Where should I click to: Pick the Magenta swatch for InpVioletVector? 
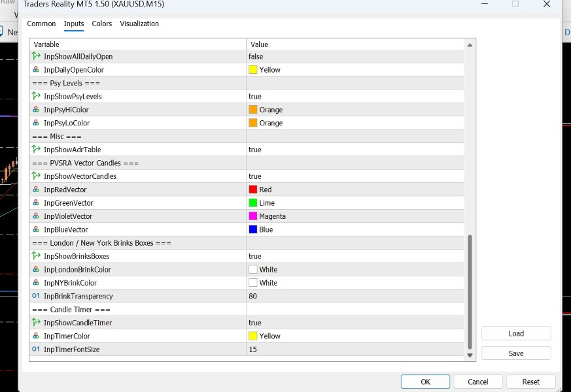tap(252, 216)
